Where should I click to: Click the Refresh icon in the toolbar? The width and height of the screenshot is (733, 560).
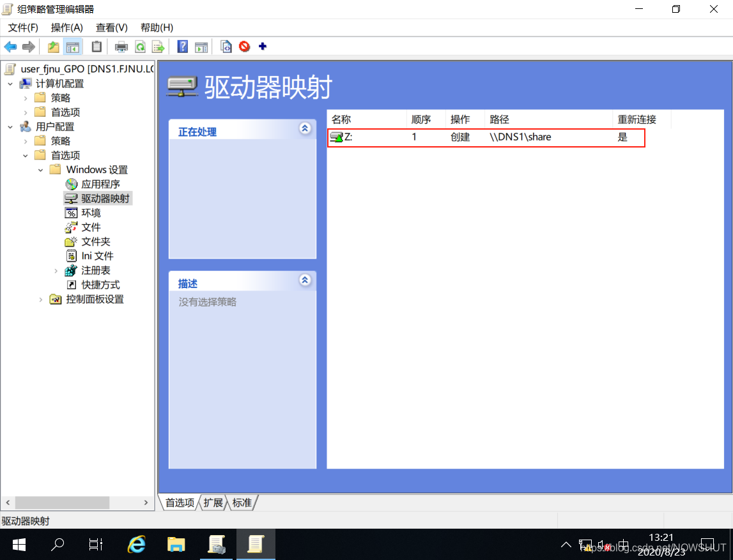139,46
